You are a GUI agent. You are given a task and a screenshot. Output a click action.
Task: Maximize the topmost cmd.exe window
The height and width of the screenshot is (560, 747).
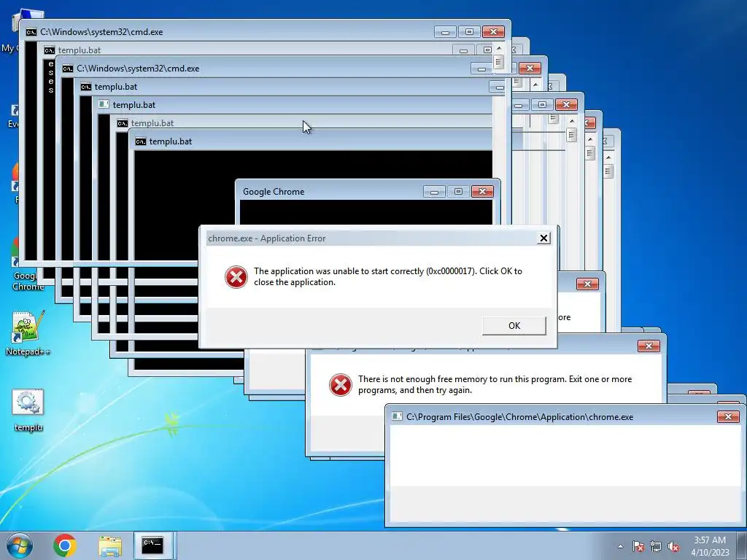coord(469,32)
